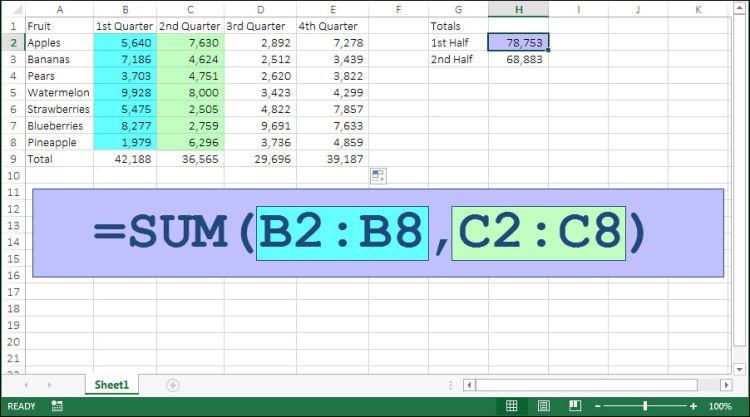The height and width of the screenshot is (417, 750).
Task: Select column K header
Action: click(698, 10)
